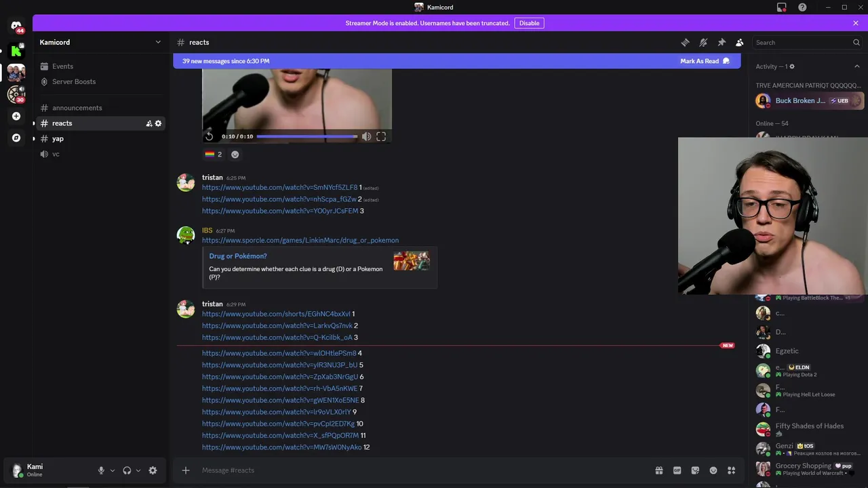Open the server with group photo icon
The image size is (868, 488).
(x=16, y=72)
